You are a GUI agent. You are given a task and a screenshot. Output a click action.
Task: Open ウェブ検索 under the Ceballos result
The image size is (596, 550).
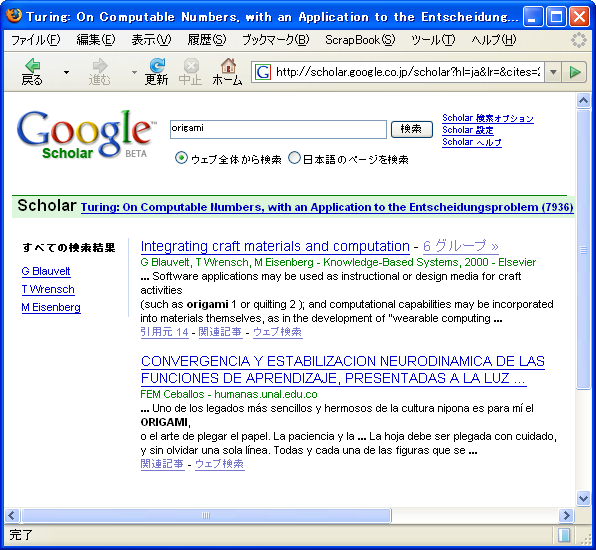pyautogui.click(x=220, y=464)
